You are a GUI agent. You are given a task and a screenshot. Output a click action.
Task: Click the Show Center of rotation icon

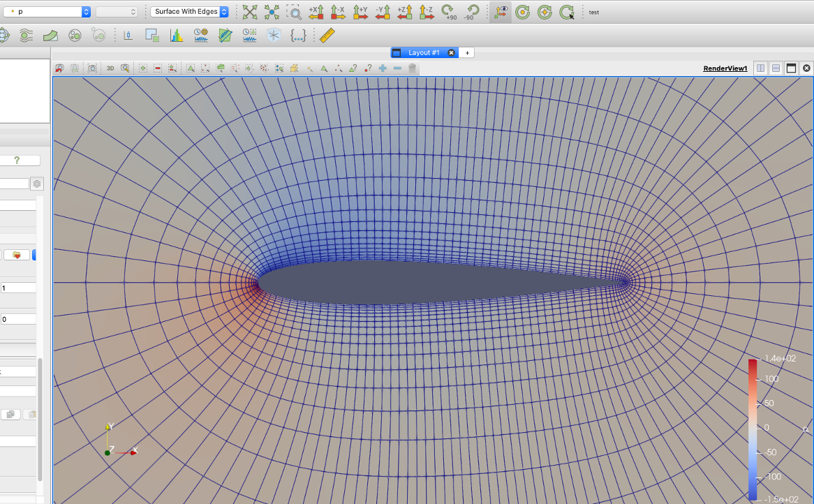[x=522, y=11]
